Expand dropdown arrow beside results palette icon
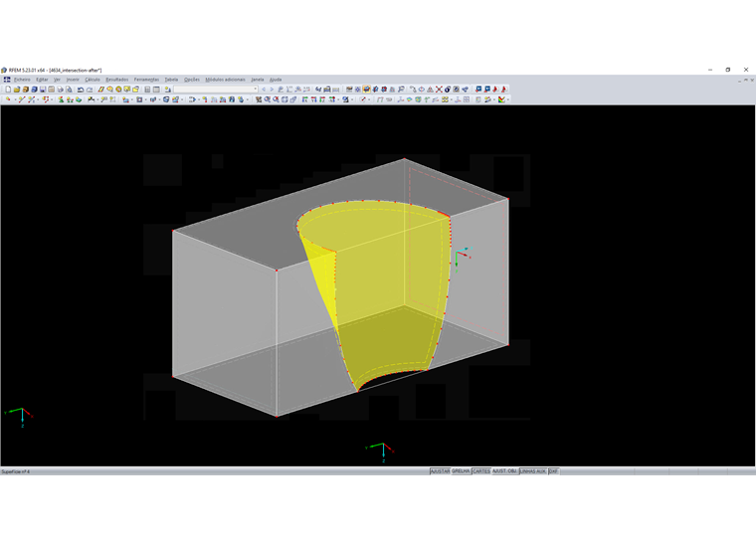 point(507,99)
